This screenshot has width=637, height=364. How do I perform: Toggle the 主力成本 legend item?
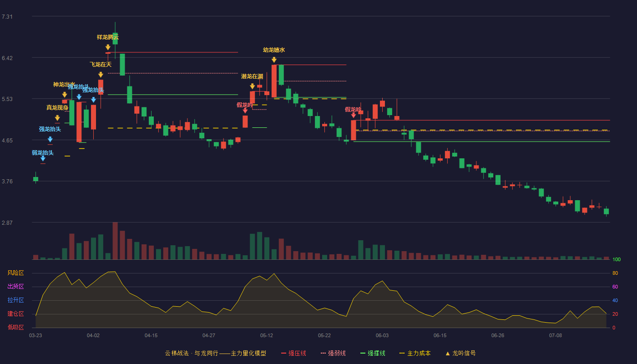click(x=415, y=353)
